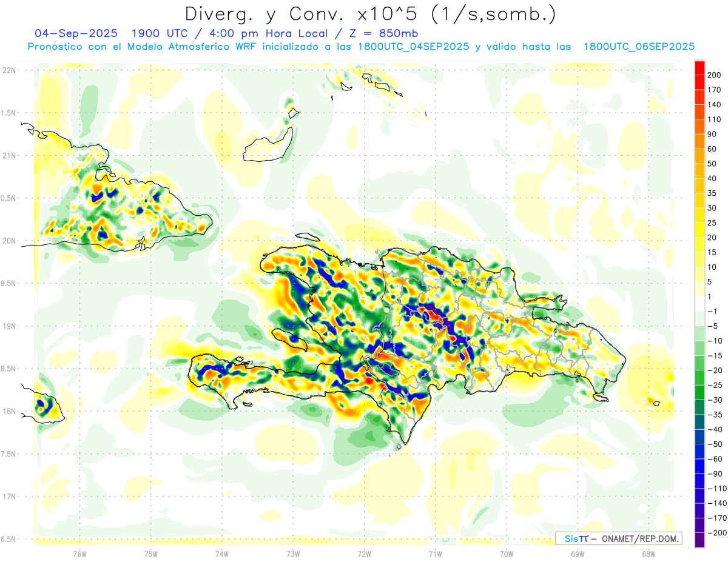The height and width of the screenshot is (562, 728).
Task: Click the 200 value on the color legend
Action: [715, 75]
